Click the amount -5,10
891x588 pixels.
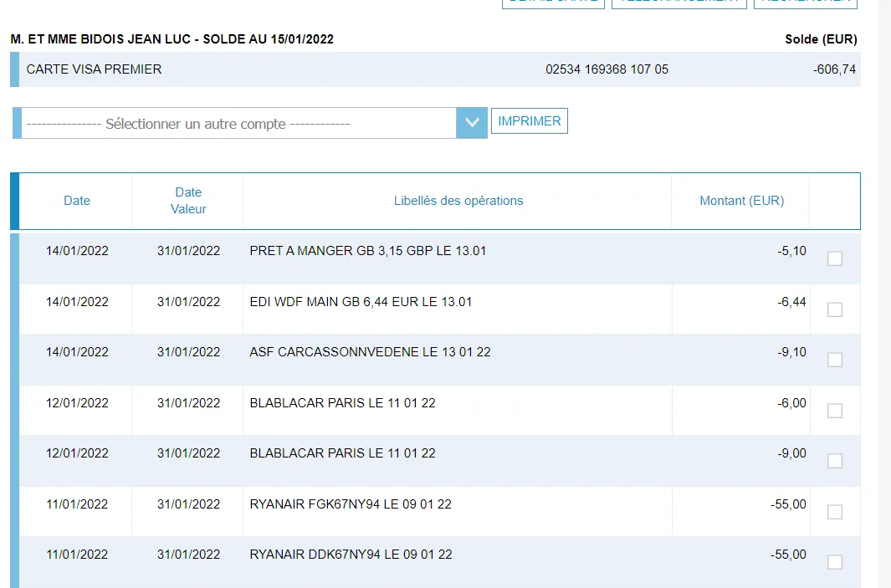[791, 251]
